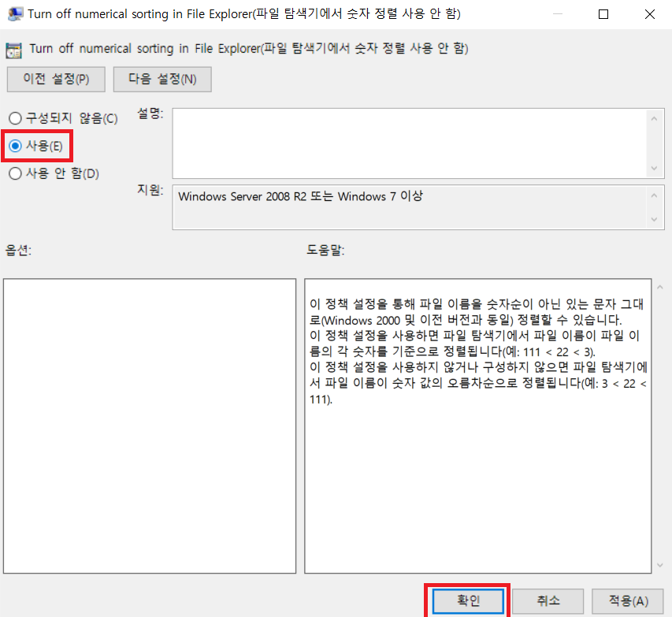This screenshot has height=617, width=672.
Task: Click the 지원 box scroll down arrow
Action: (x=654, y=220)
